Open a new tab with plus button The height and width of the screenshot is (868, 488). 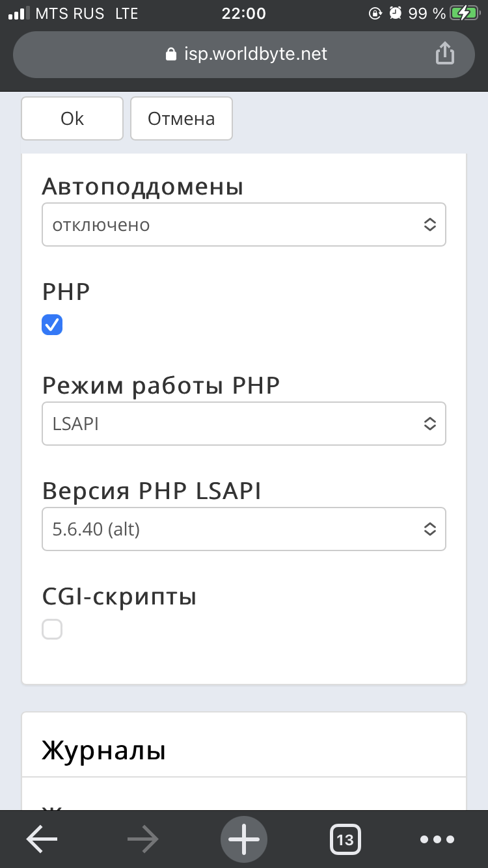click(x=244, y=839)
